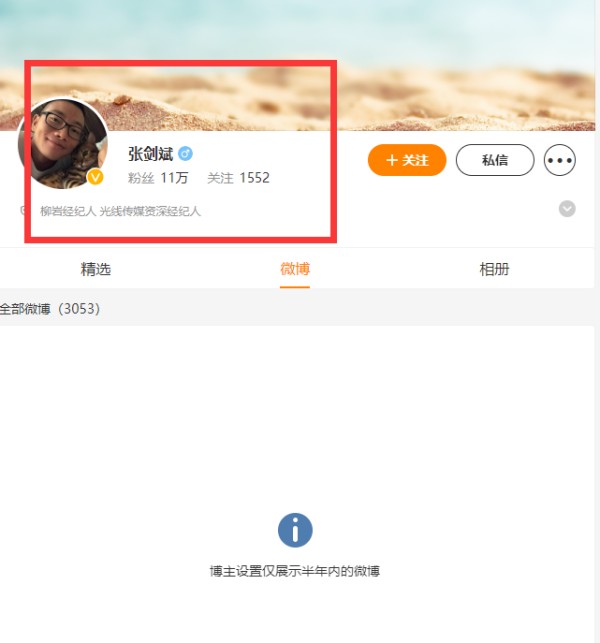Click the blue male gender icon
The image size is (600, 643).
(x=185, y=153)
